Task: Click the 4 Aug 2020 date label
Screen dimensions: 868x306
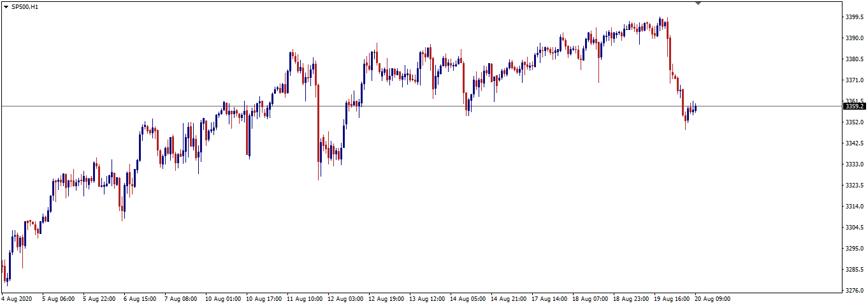Action: coord(17,298)
